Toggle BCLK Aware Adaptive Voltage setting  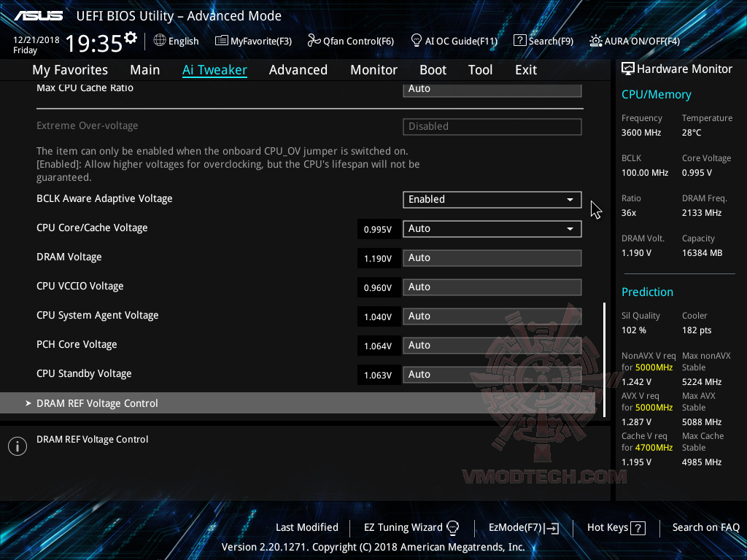pyautogui.click(x=492, y=199)
